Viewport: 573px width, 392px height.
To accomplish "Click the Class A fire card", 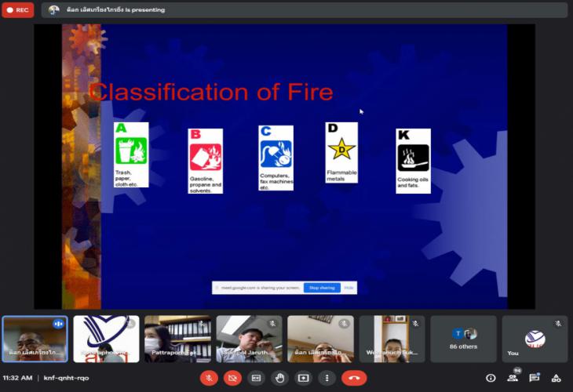I will (x=130, y=154).
